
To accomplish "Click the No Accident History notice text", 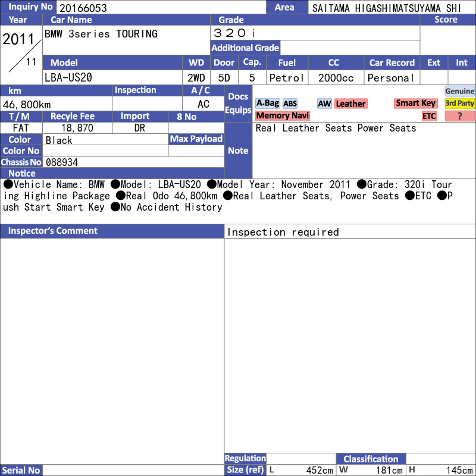I will 171,207.
